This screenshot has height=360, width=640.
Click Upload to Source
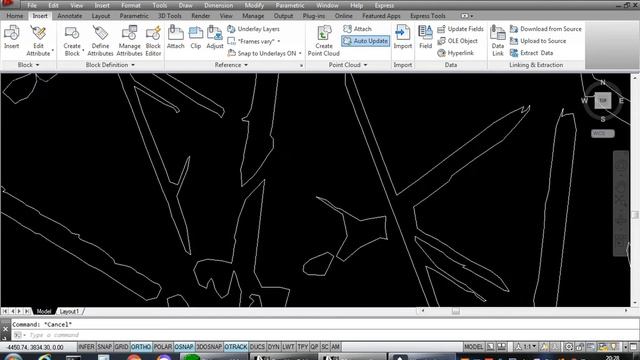(538, 41)
